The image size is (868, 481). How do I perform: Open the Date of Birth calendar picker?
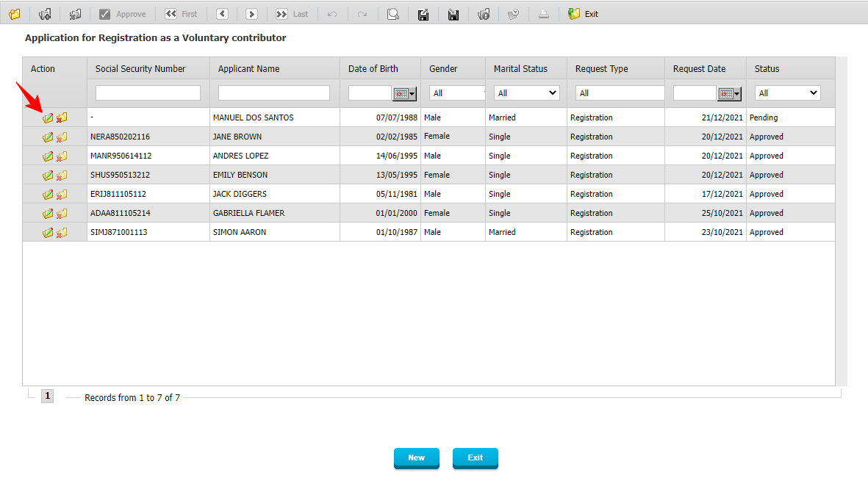click(x=405, y=93)
